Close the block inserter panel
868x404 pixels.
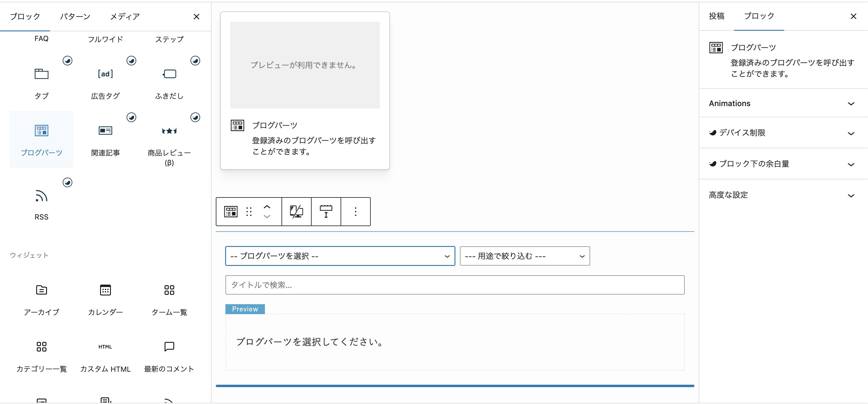(x=197, y=17)
